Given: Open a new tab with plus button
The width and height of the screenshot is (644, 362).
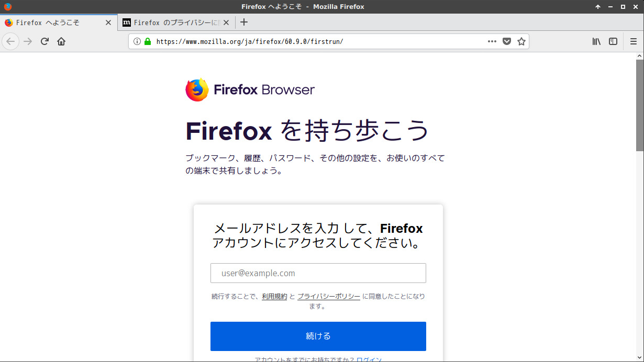Looking at the screenshot, I should pyautogui.click(x=244, y=22).
